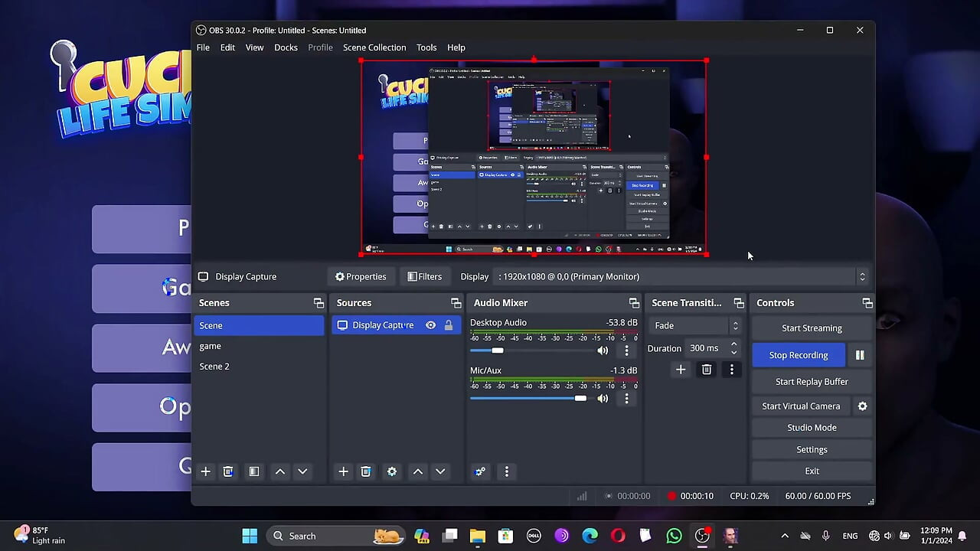Viewport: 980px width, 551px height.
Task: Float the Audio Mixer dock
Action: 634,303
